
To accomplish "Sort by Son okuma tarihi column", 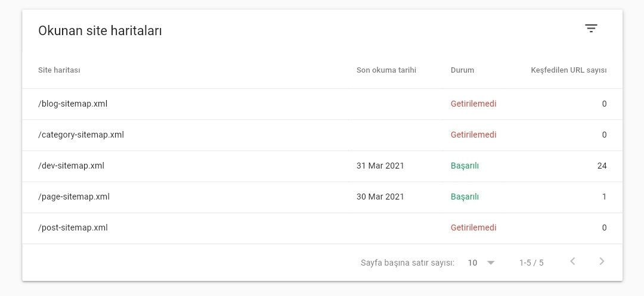I will click(386, 70).
